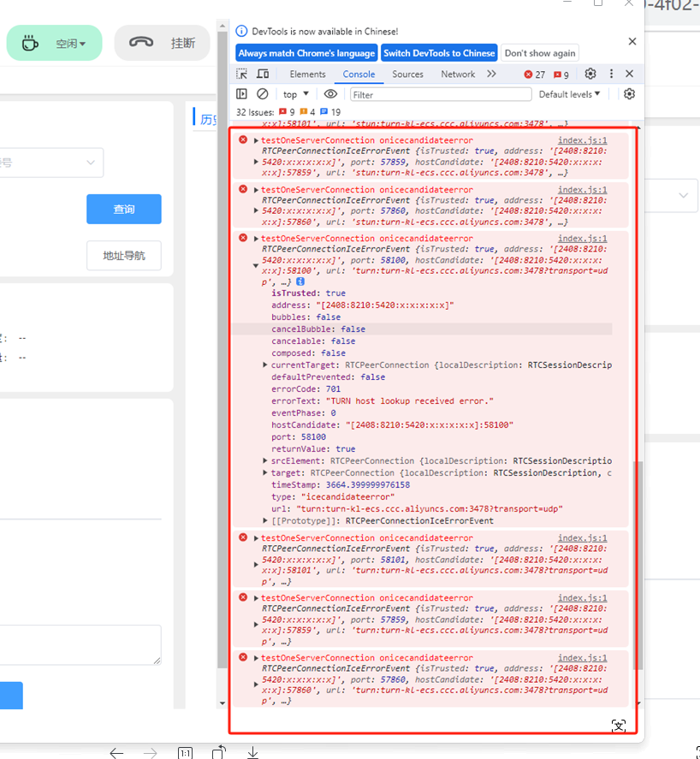This screenshot has height=759, width=700.
Task: Click Always match Chrome's language
Action: 306,53
